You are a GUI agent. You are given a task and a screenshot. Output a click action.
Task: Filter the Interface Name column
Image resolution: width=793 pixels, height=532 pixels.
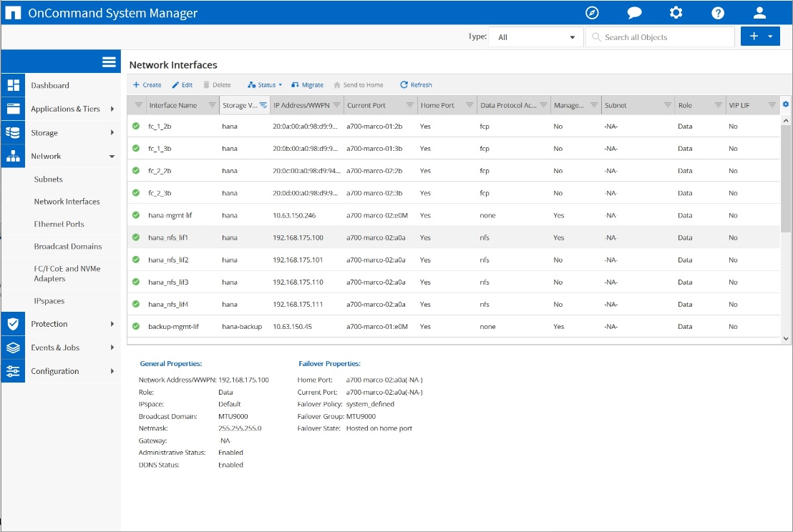point(212,105)
